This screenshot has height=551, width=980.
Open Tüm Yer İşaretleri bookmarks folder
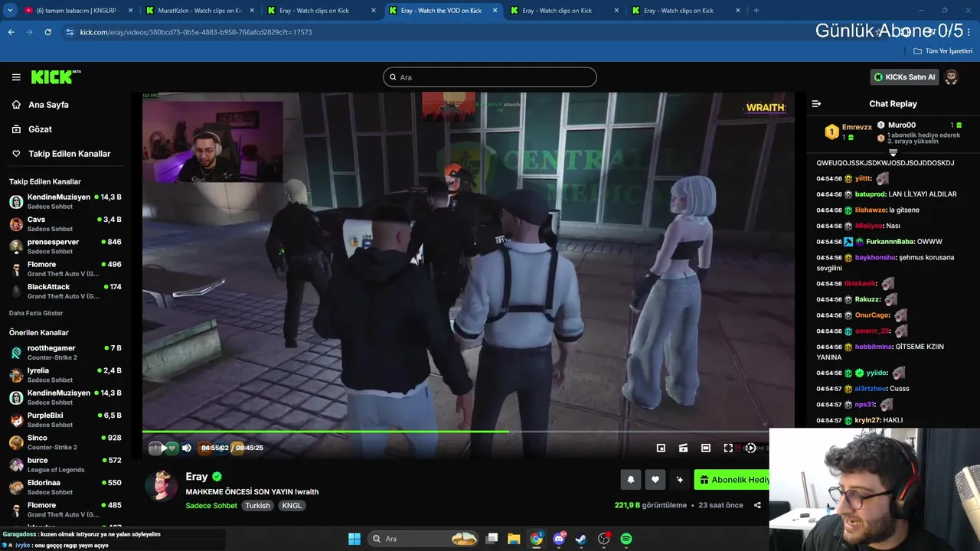pos(943,51)
